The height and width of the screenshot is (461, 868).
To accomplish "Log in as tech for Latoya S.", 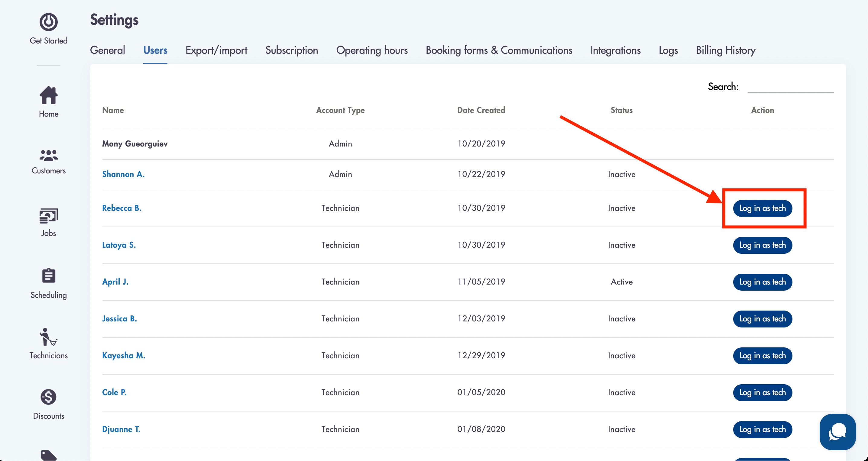I will click(x=763, y=245).
